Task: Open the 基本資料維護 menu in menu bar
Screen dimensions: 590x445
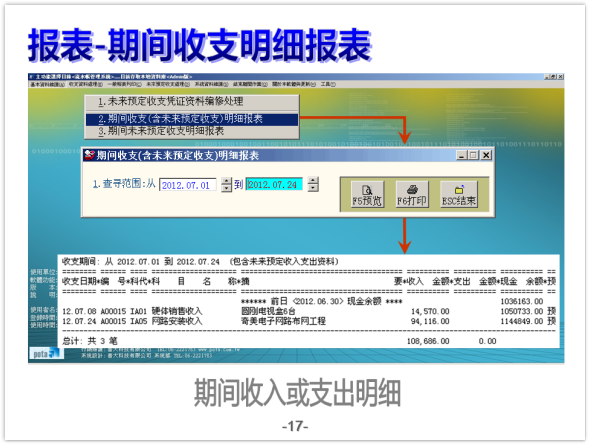Action: tap(47, 84)
